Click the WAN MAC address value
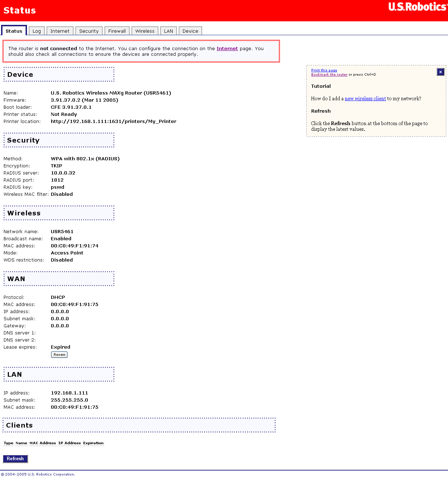The height and width of the screenshot is (478, 448). 75,304
